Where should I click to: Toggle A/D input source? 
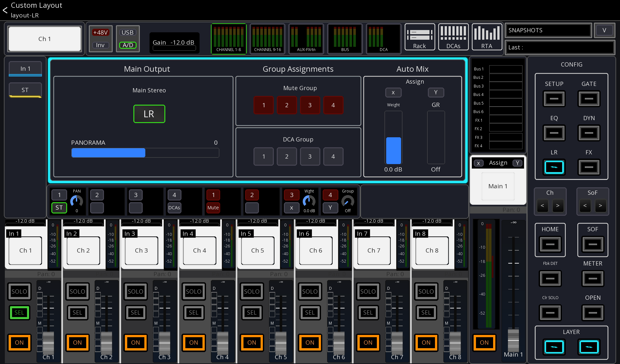click(x=128, y=45)
